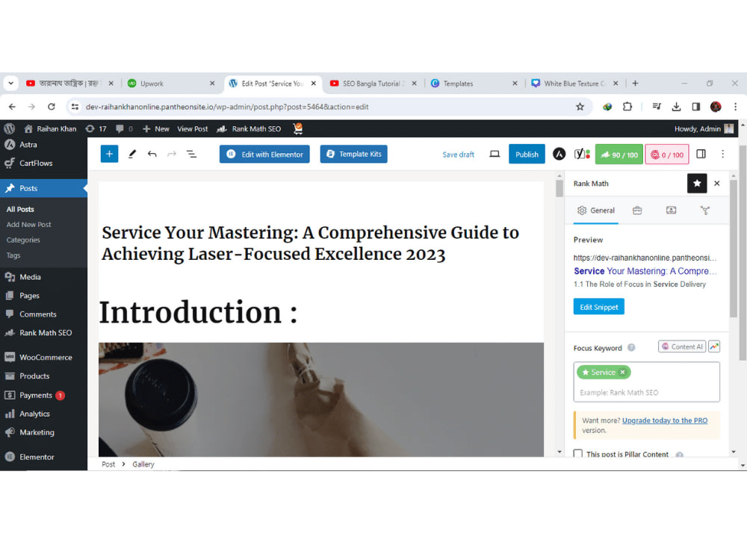Check This post is Pillar Content

coord(578,454)
